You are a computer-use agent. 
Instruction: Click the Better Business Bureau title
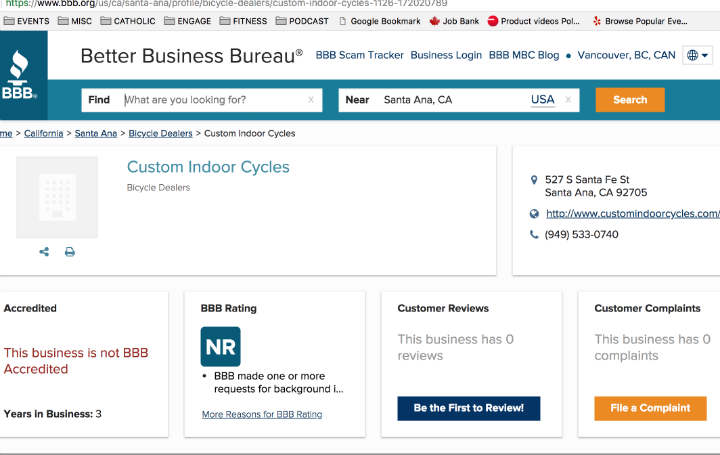pyautogui.click(x=191, y=56)
